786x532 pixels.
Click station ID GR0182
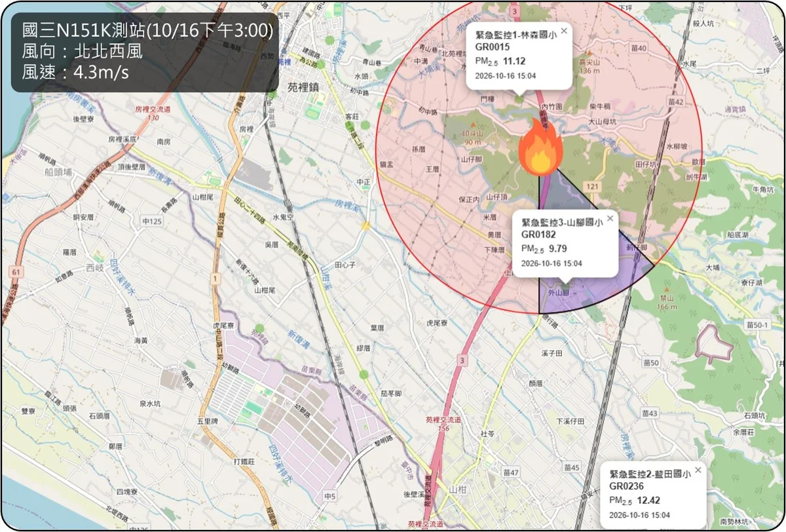[538, 235]
